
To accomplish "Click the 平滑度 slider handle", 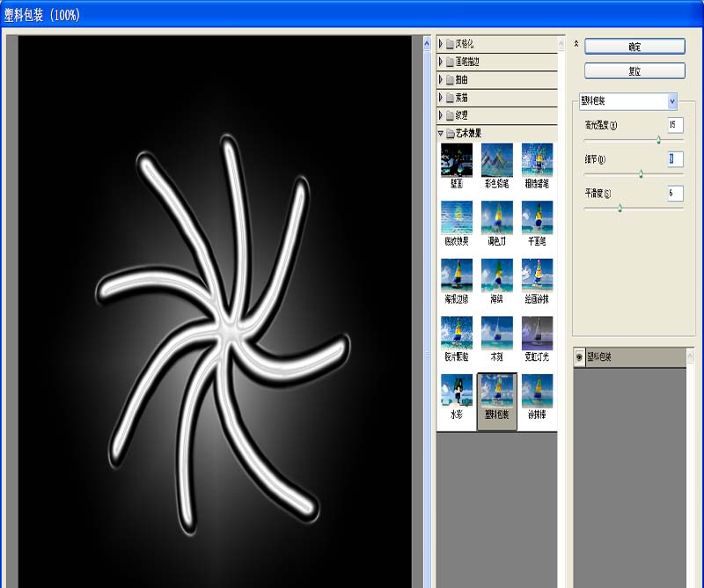I will point(620,208).
